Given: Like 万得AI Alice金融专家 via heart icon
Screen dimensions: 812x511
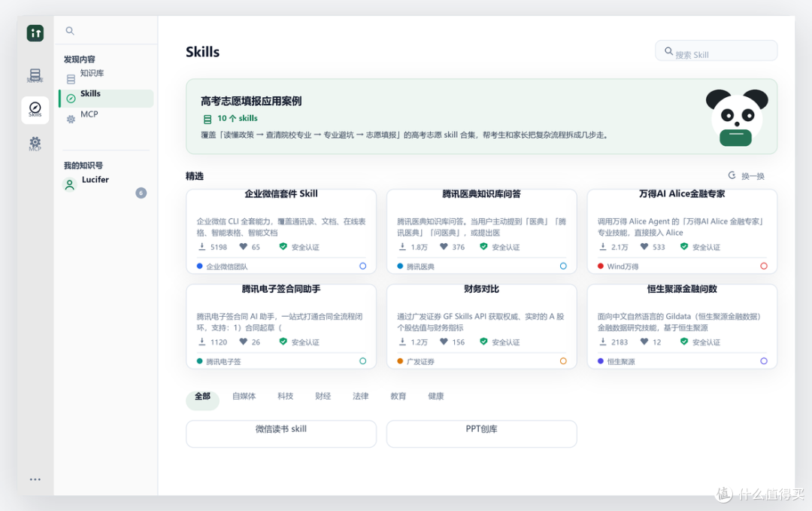Looking at the screenshot, I should pos(644,247).
